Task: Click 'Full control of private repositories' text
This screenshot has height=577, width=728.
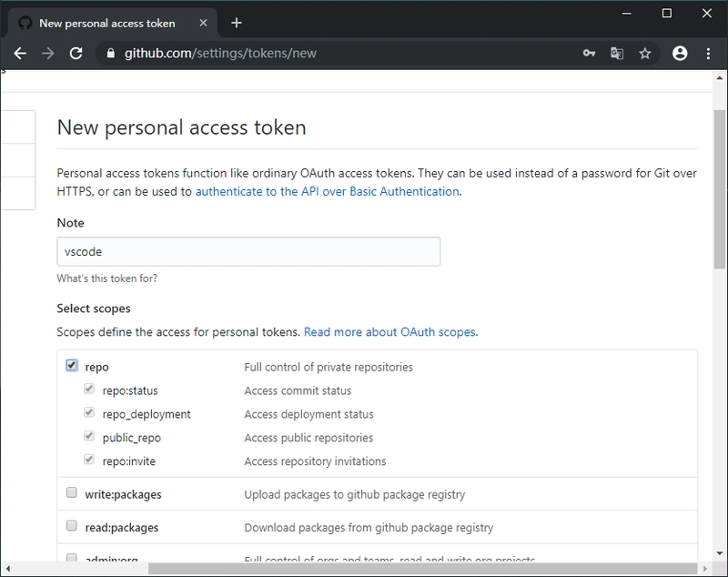Action: (x=329, y=367)
